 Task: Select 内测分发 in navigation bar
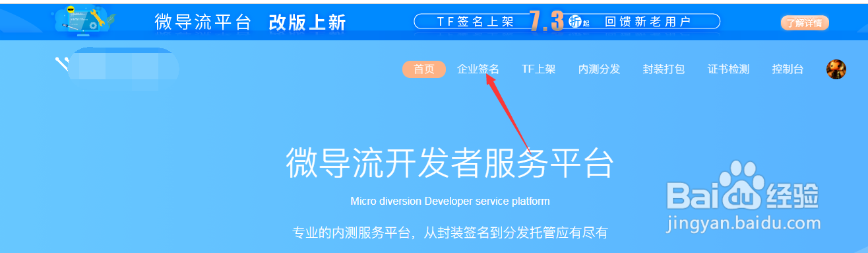599,69
